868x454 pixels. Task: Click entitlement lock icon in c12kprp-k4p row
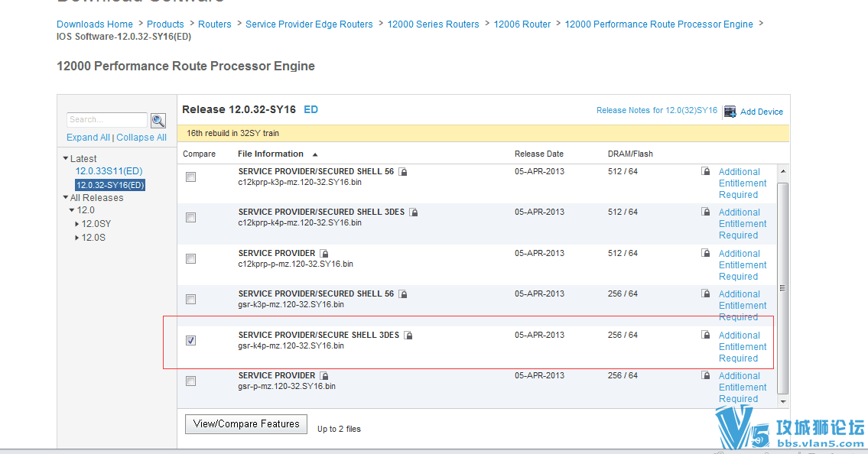[x=706, y=212]
